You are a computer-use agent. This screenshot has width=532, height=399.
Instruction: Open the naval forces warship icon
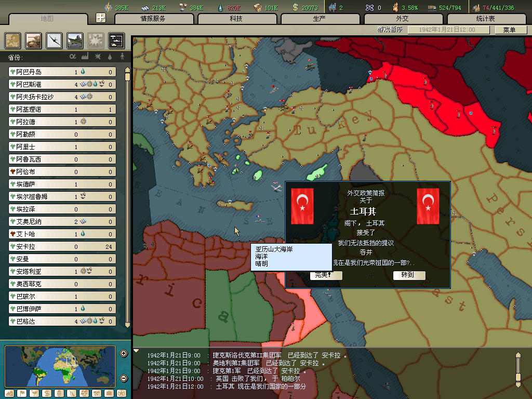[75, 41]
